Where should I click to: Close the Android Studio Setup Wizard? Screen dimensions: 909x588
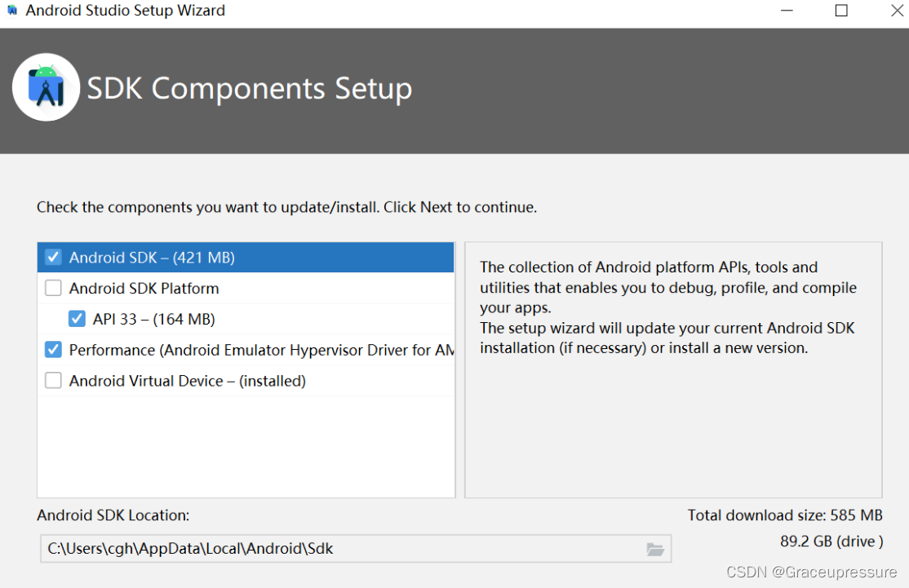[897, 11]
